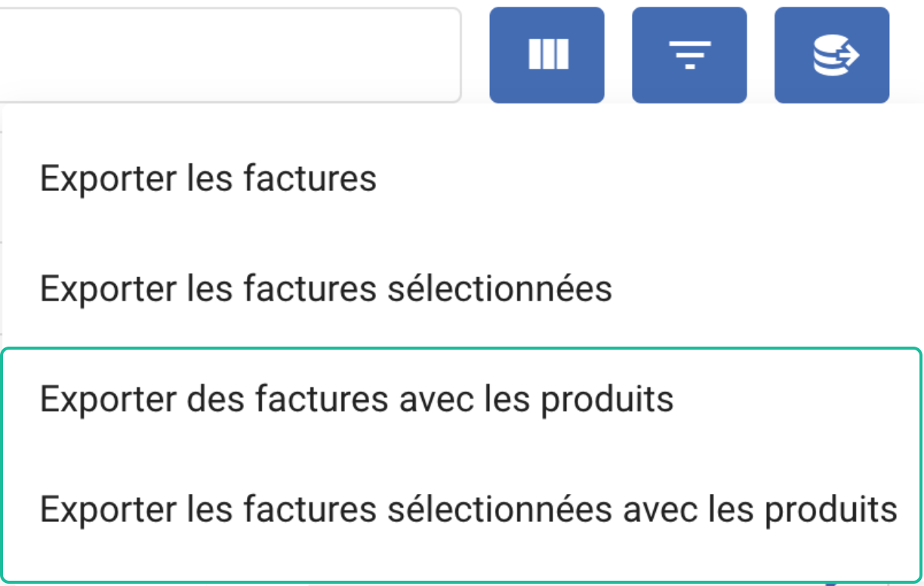Click the funnel lines filter icon

click(x=690, y=56)
